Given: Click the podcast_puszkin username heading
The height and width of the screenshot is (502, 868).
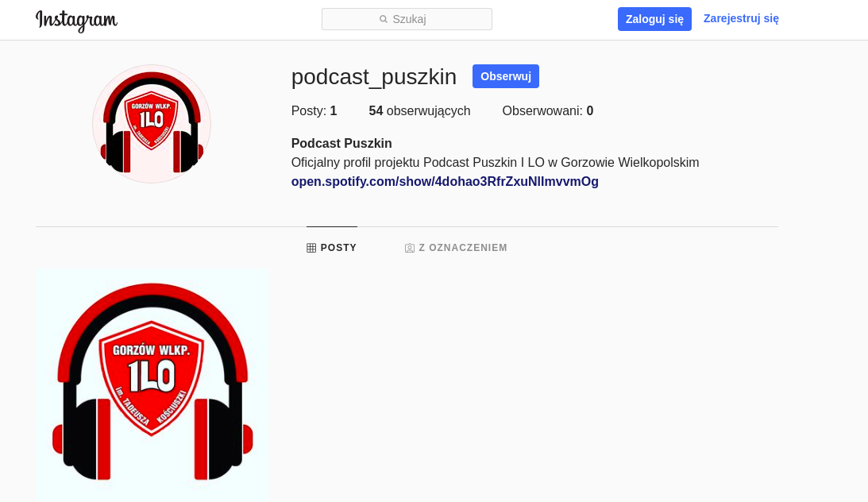Looking at the screenshot, I should click(374, 77).
